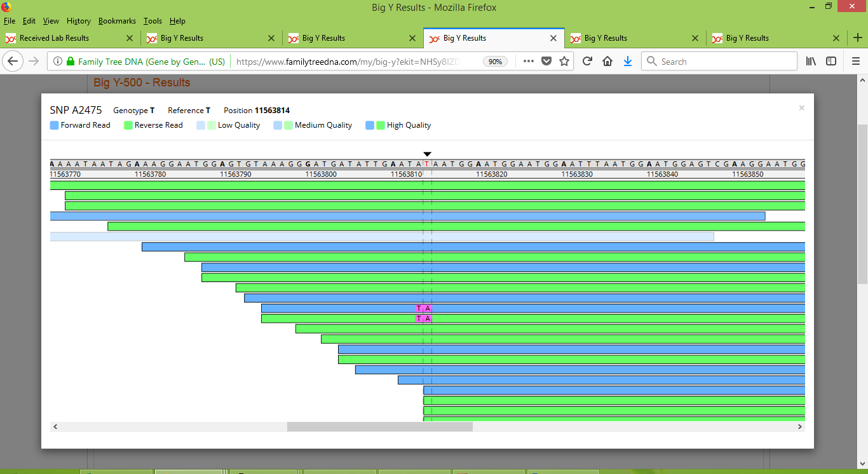Click the Position 11563814 text

257,111
